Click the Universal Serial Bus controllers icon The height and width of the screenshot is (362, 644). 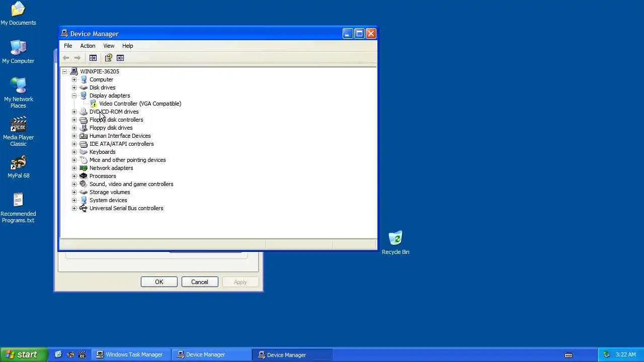pos(84,208)
